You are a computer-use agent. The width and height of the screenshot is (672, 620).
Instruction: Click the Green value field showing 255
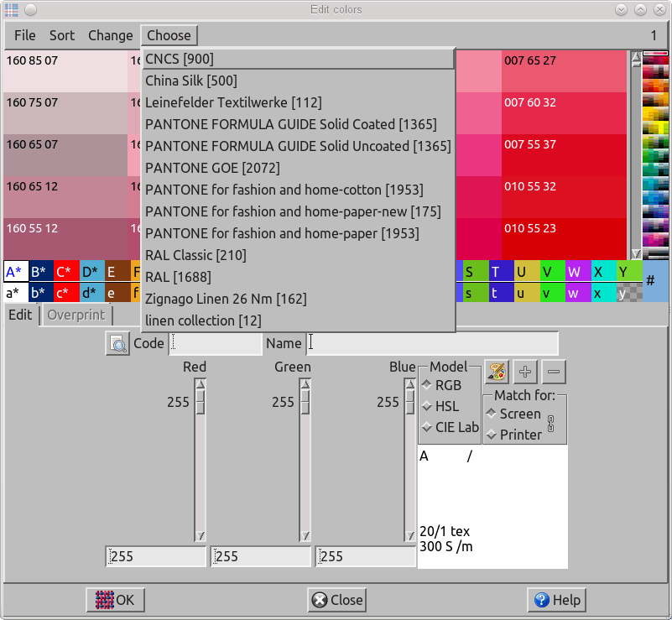tap(261, 556)
